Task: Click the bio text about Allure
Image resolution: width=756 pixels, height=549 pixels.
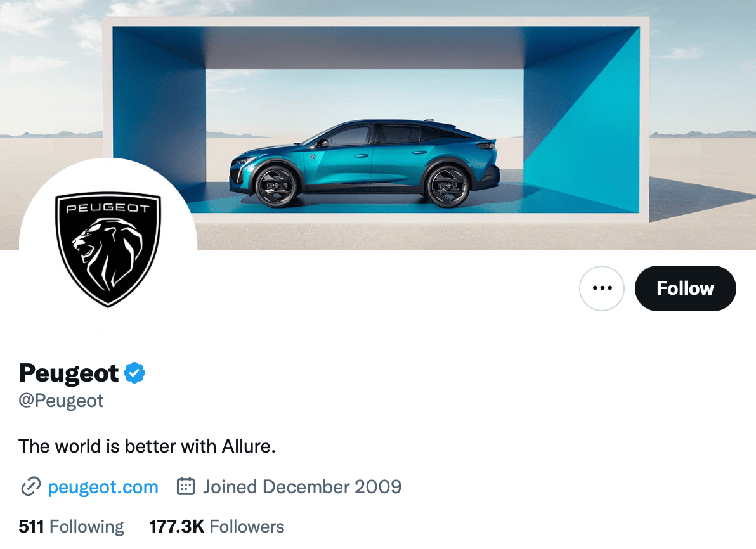Action: coord(147,446)
